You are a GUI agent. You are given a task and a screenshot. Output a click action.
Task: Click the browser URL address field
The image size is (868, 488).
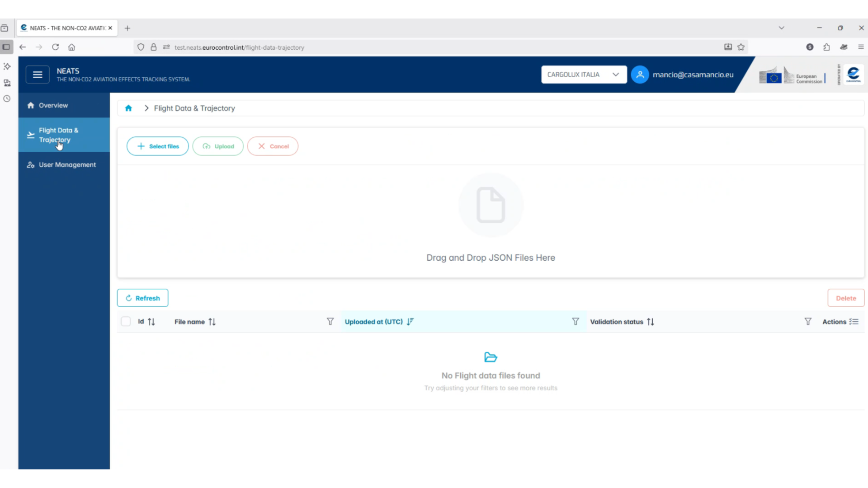(x=407, y=47)
